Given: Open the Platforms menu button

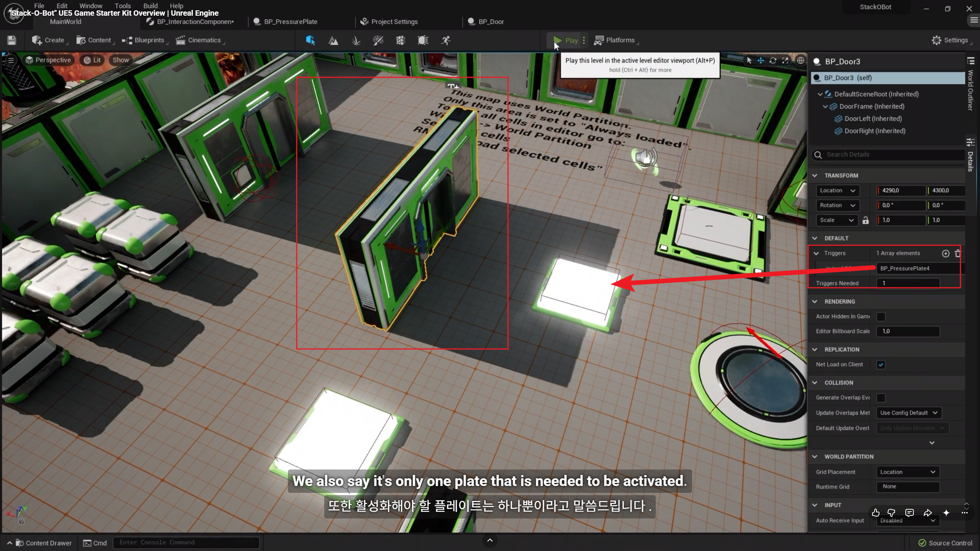Looking at the screenshot, I should (616, 40).
